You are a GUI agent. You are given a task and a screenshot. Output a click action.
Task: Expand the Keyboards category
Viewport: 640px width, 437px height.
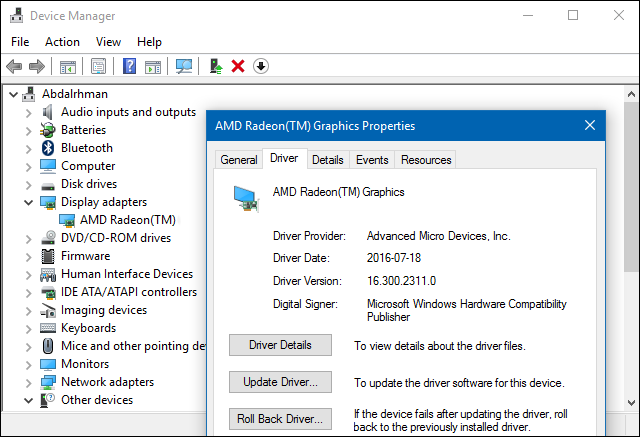pos(29,329)
